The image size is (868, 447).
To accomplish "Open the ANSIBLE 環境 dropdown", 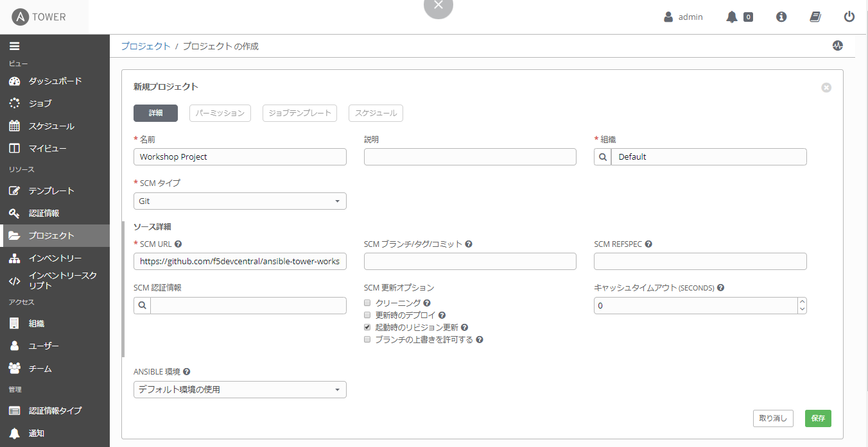I will [x=240, y=390].
